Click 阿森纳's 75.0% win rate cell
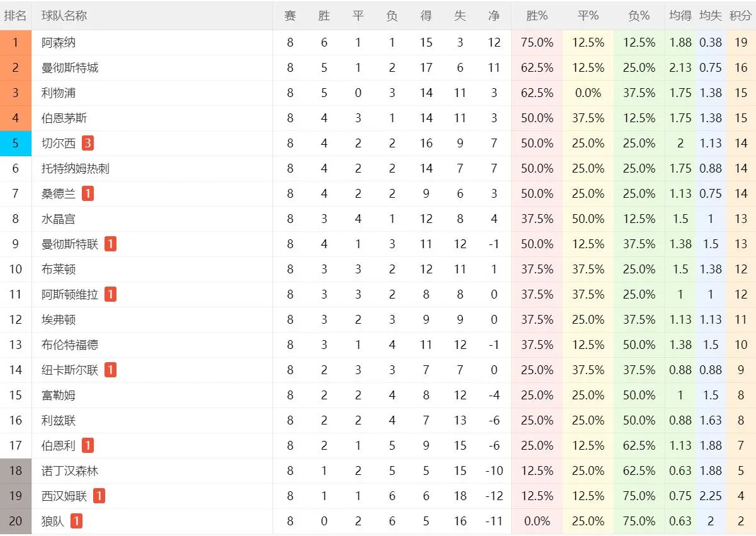The height and width of the screenshot is (536, 756). point(537,43)
